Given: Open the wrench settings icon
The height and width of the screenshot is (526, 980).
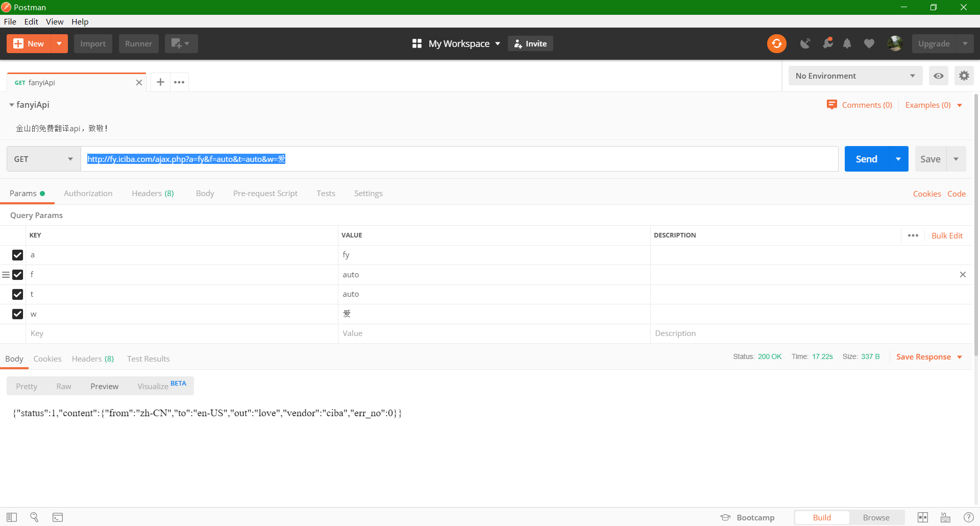Looking at the screenshot, I should 827,43.
